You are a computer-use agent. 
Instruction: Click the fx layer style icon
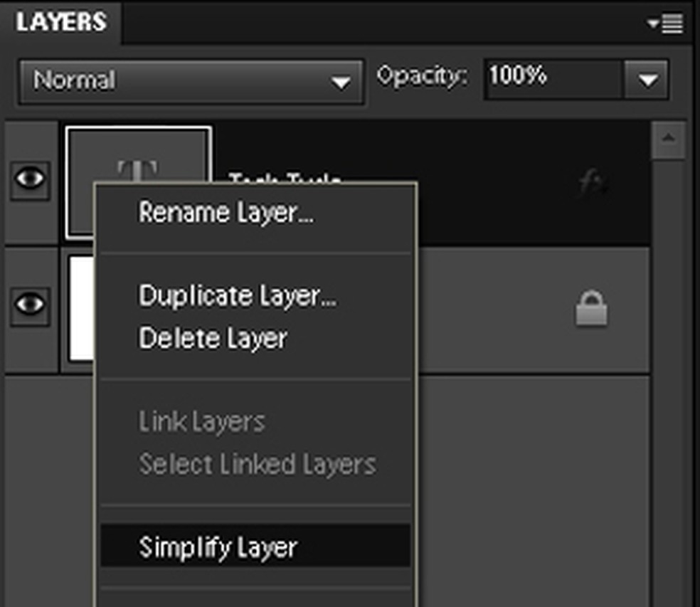591,184
